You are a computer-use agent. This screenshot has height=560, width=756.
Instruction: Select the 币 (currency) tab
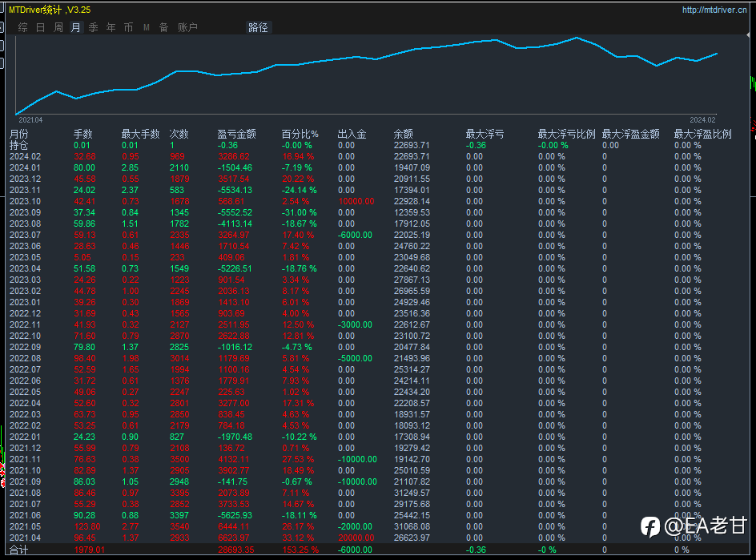click(x=128, y=27)
